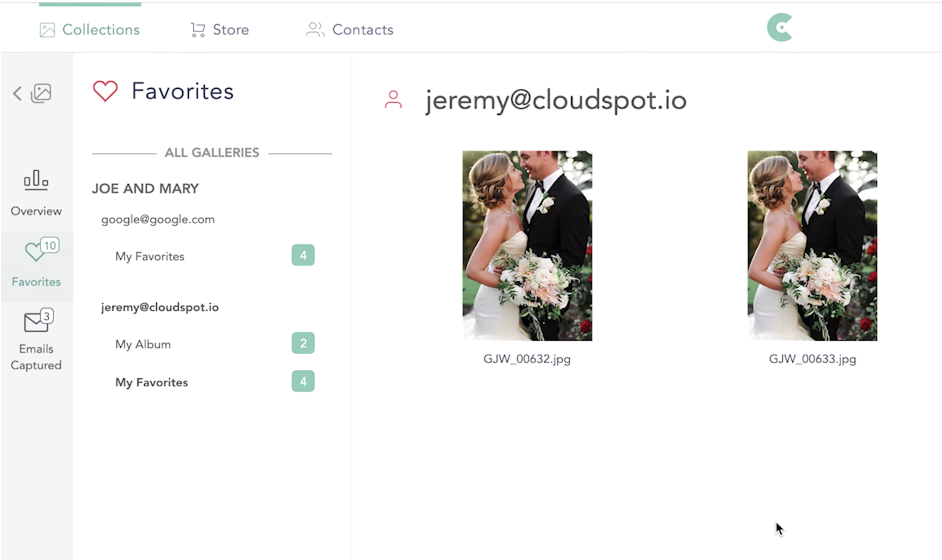The width and height of the screenshot is (942, 560).
Task: Select the JOE AND MARY gallery
Action: click(145, 188)
